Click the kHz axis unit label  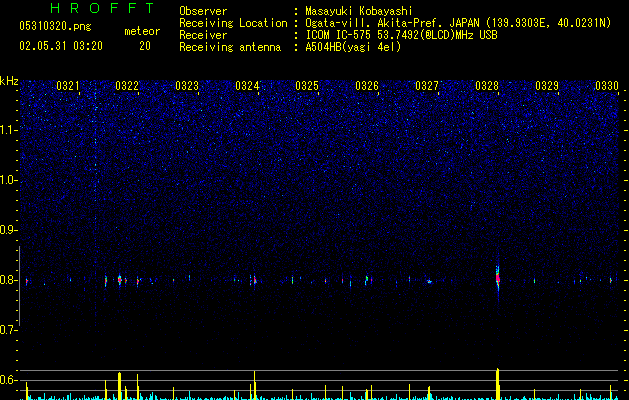pos(9,81)
